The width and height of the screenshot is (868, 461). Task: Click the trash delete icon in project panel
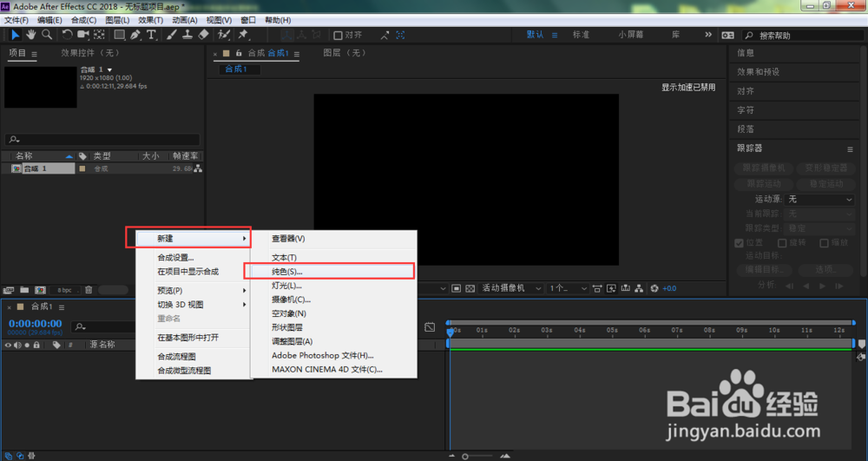[x=89, y=290]
